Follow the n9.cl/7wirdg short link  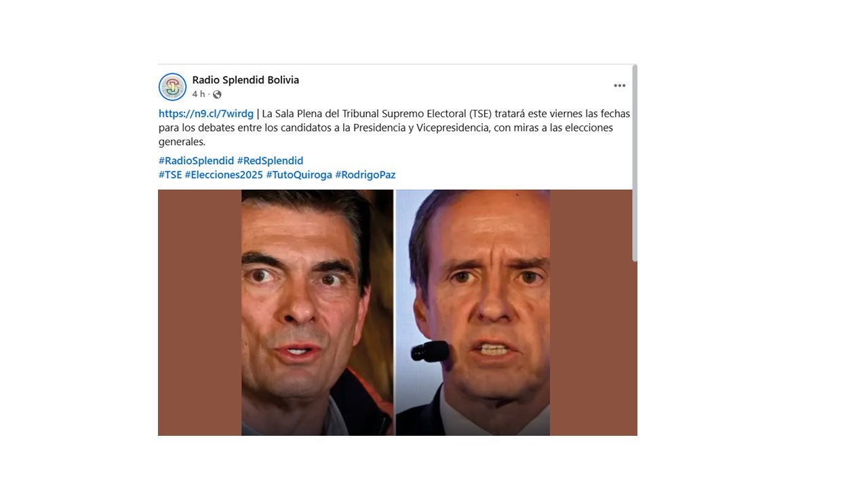206,113
